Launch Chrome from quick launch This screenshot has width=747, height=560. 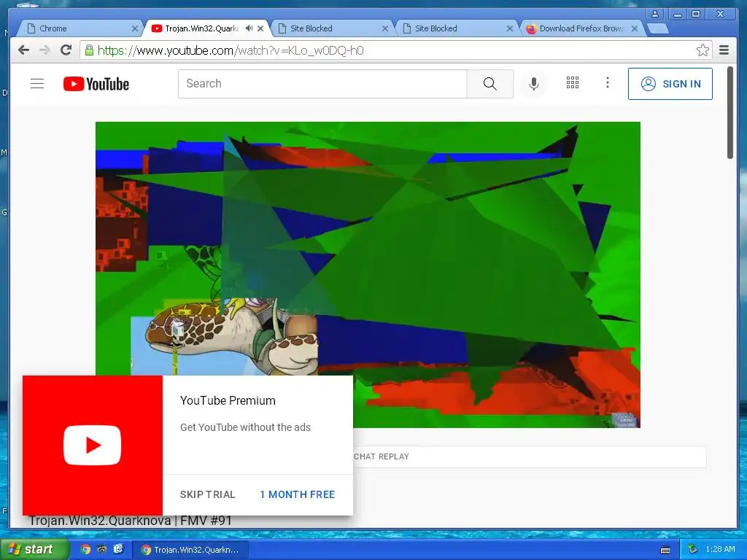[85, 550]
